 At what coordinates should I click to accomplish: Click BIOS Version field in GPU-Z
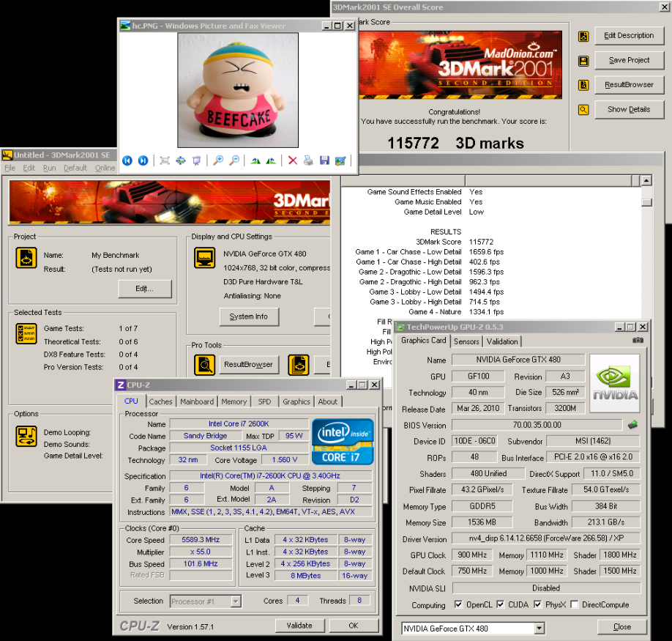[537, 425]
